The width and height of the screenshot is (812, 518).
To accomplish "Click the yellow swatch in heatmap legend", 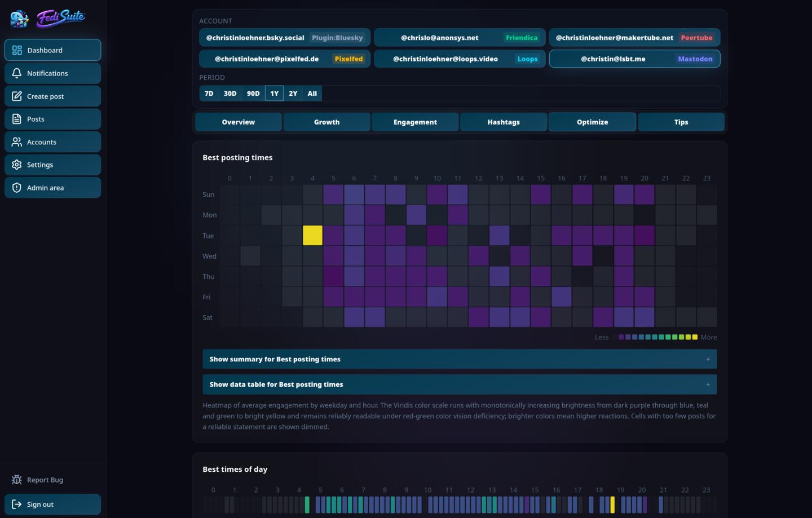I will [x=695, y=337].
